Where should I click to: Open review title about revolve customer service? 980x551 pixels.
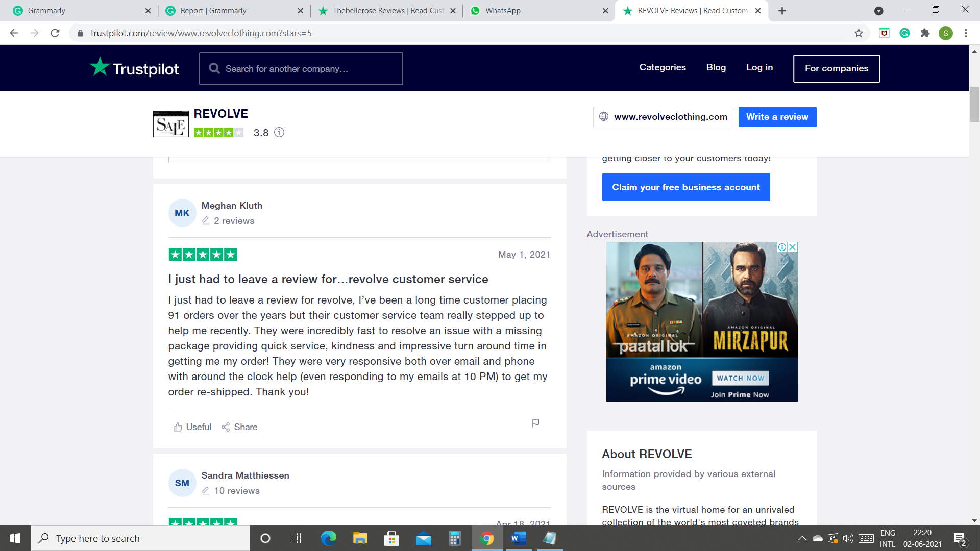[x=328, y=279]
